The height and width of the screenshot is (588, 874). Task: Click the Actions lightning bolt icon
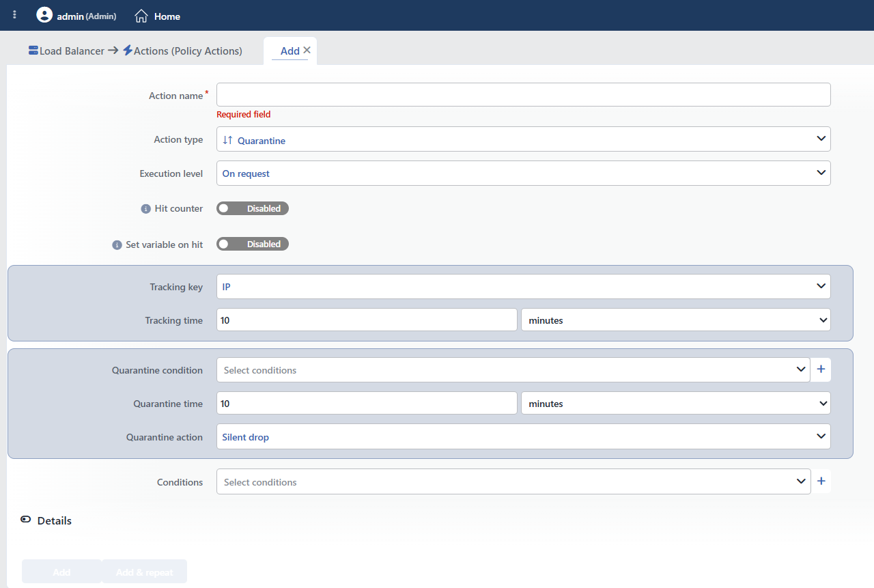[x=128, y=51]
